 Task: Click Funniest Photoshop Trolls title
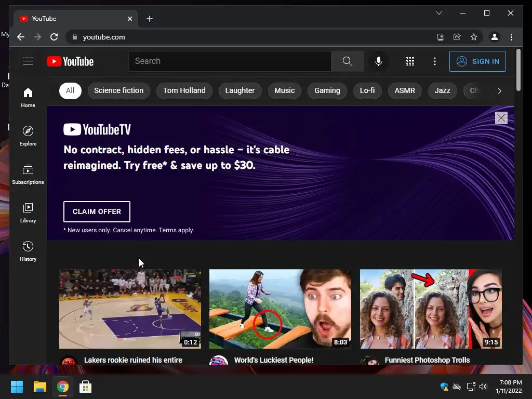[x=427, y=360]
